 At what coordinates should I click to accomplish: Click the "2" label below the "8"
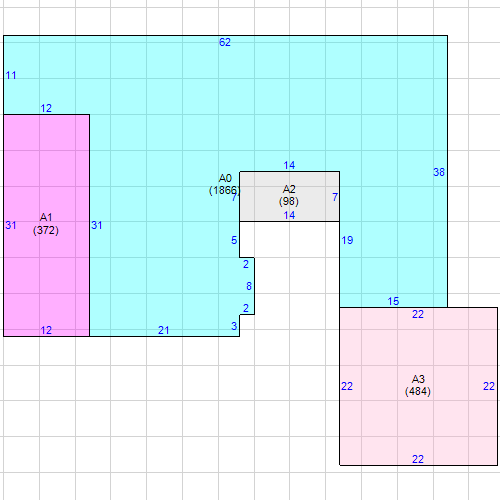click(246, 308)
